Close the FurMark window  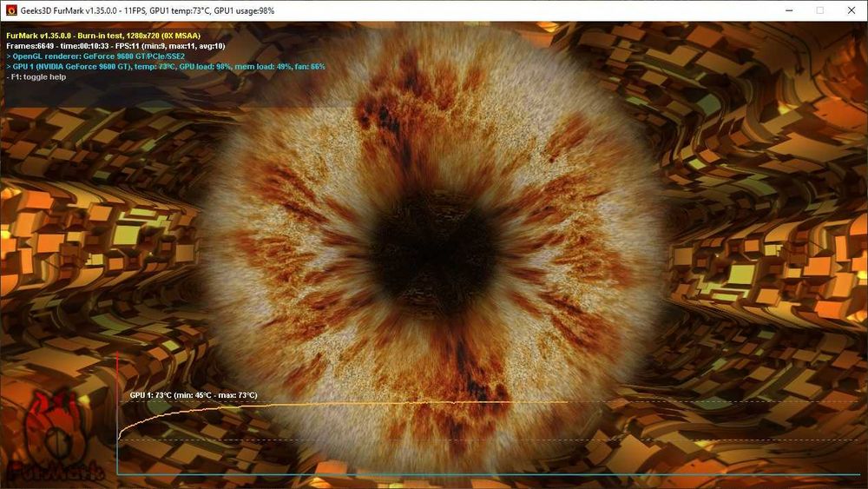click(852, 10)
